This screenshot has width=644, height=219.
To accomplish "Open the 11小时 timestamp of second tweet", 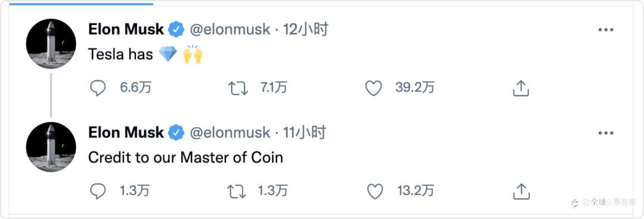I will [304, 132].
